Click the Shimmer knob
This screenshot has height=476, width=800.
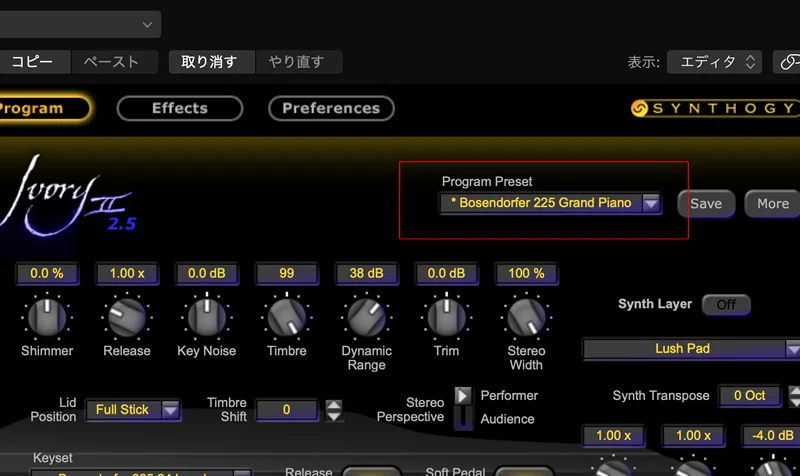(x=47, y=317)
